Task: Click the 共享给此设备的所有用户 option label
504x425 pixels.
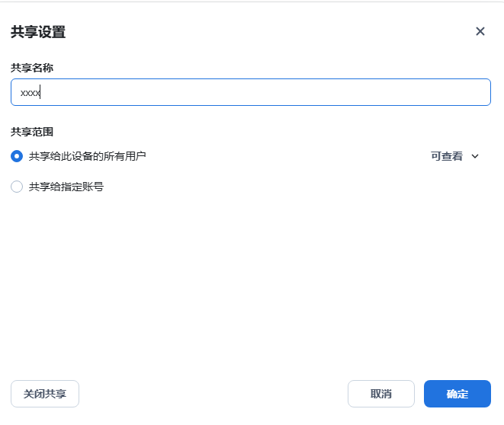Action: (87, 156)
